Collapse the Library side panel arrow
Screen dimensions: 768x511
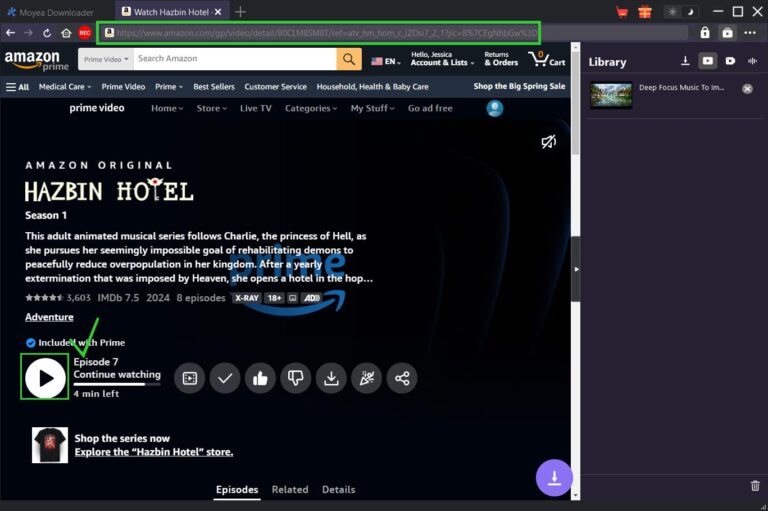tap(575, 270)
